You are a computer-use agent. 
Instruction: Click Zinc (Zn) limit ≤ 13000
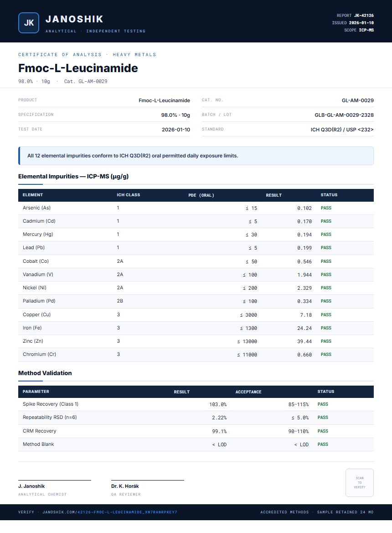coord(247,341)
